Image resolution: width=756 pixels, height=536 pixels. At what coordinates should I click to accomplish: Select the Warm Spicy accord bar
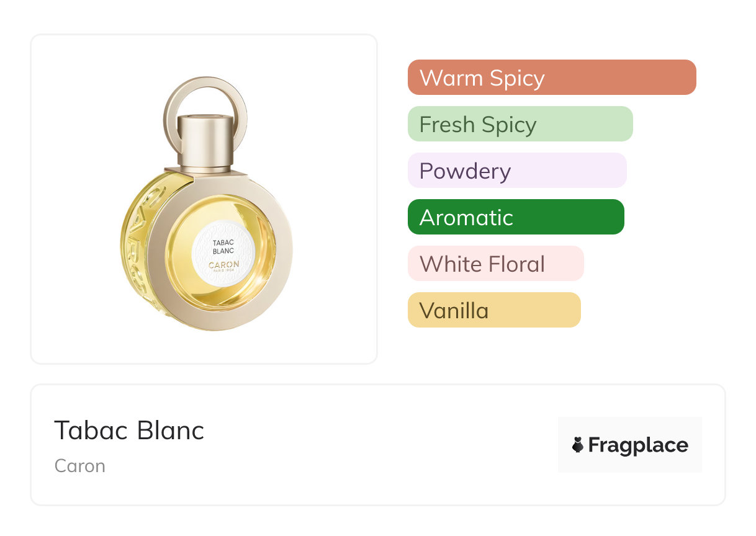click(x=551, y=78)
